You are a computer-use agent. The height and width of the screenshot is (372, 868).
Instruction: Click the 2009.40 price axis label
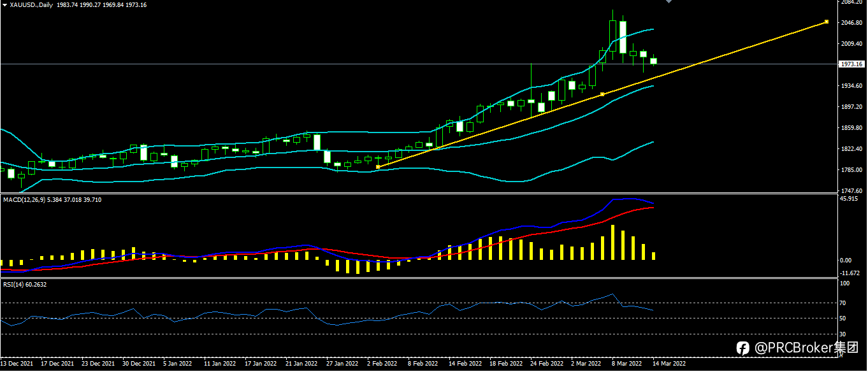pyautogui.click(x=852, y=44)
